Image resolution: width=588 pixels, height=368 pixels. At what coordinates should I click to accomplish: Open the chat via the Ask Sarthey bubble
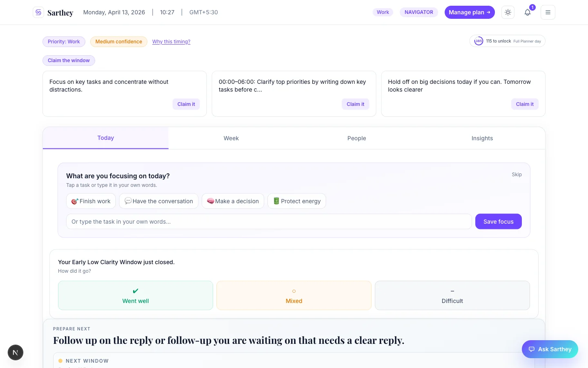click(550, 349)
